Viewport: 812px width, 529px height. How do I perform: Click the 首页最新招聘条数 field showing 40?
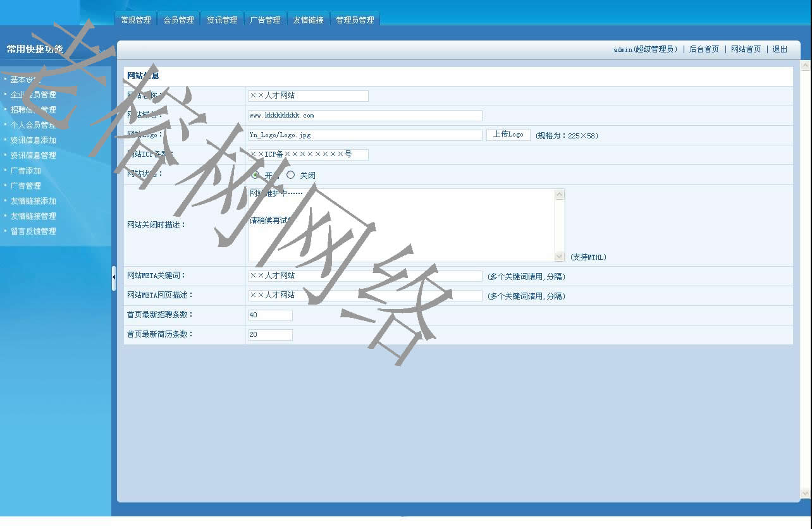click(x=270, y=315)
